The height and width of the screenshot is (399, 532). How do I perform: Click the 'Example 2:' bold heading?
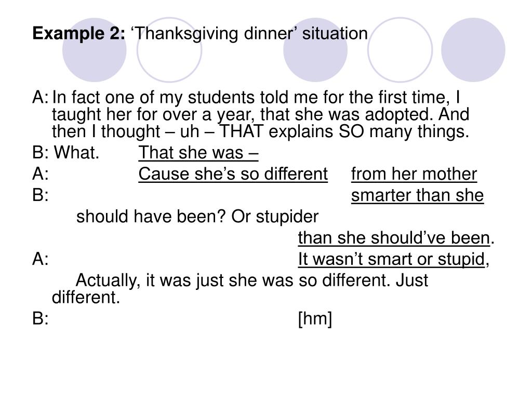79,34
